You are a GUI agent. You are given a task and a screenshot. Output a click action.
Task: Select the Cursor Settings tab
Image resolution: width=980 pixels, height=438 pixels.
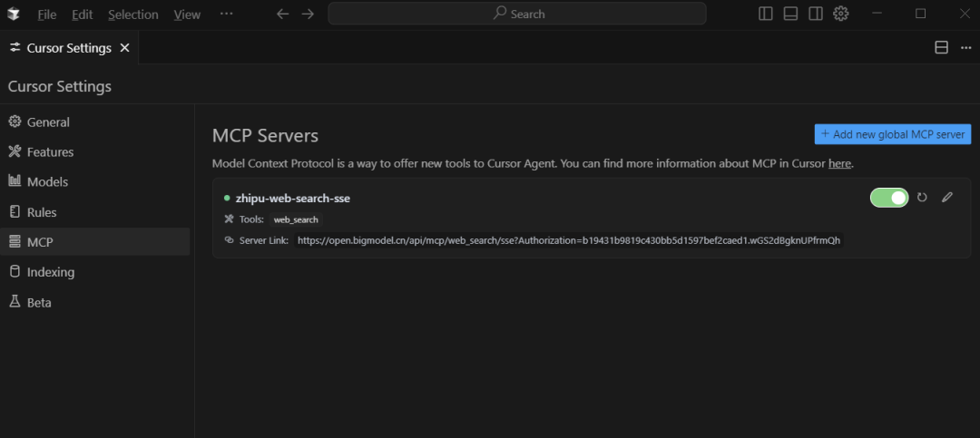[x=69, y=48]
